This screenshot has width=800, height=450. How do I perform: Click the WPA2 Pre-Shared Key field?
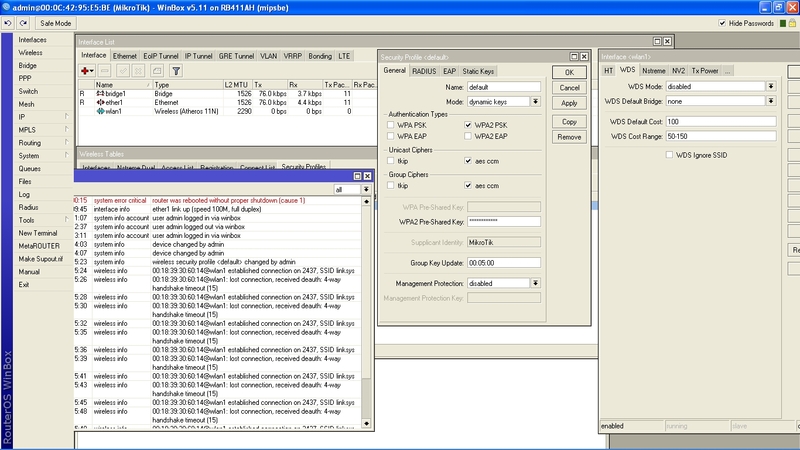[504, 221]
